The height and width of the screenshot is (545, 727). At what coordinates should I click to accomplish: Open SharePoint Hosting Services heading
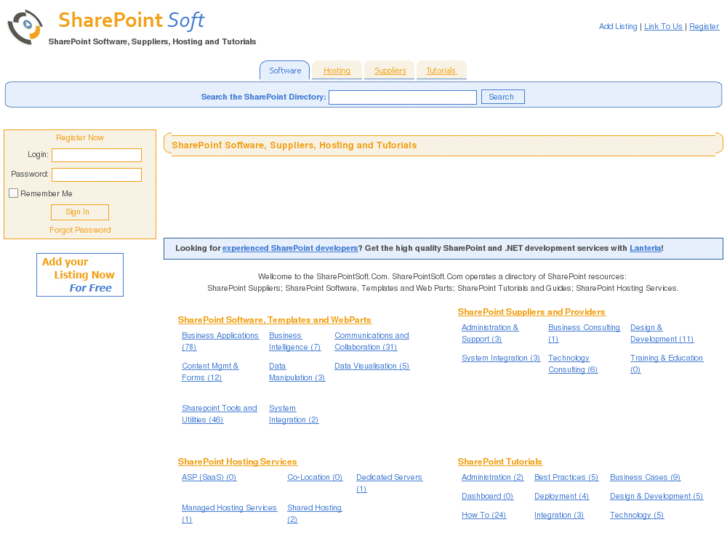(x=237, y=462)
